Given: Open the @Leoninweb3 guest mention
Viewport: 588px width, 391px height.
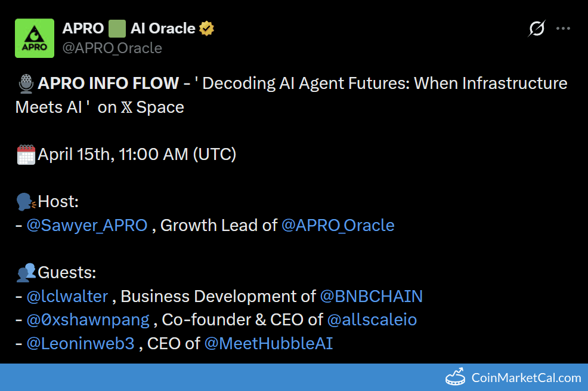Looking at the screenshot, I should pyautogui.click(x=81, y=343).
